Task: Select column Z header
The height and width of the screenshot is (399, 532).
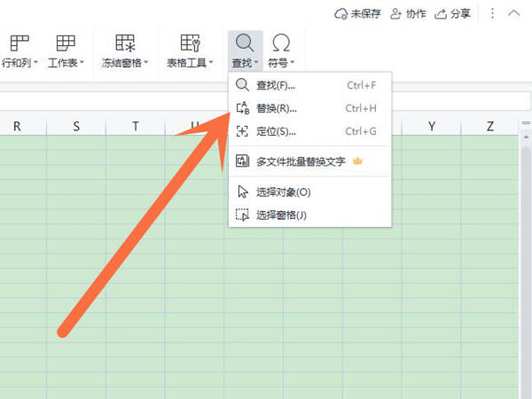Action: (490, 127)
